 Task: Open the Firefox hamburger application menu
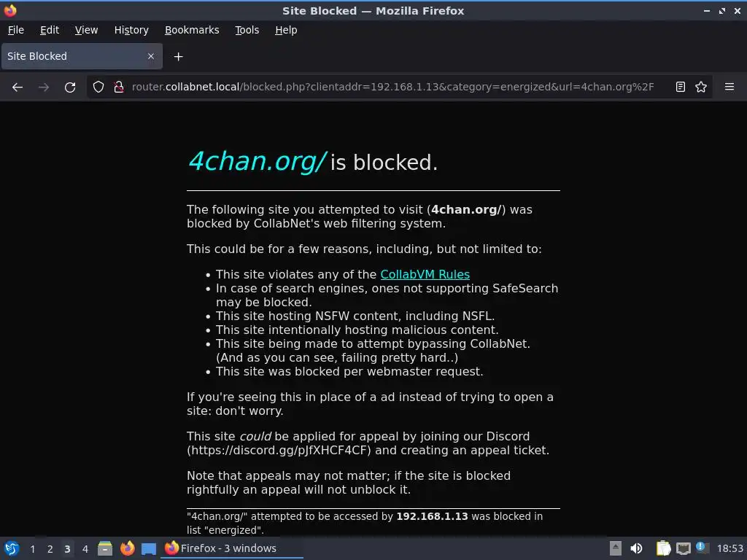coord(729,87)
